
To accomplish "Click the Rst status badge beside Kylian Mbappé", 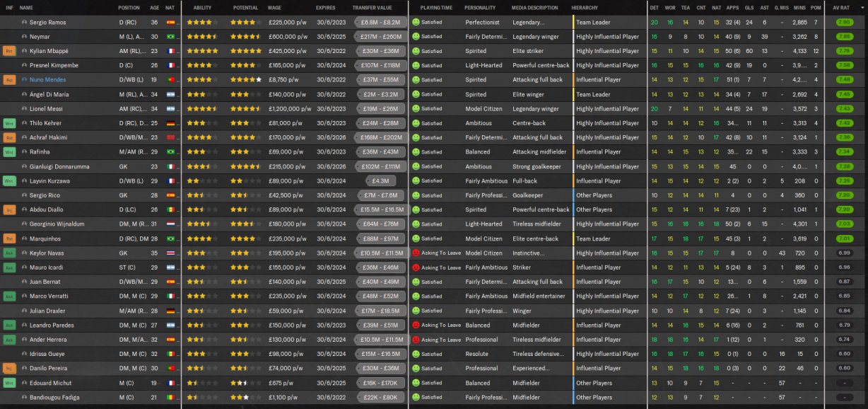I will 9,51.
